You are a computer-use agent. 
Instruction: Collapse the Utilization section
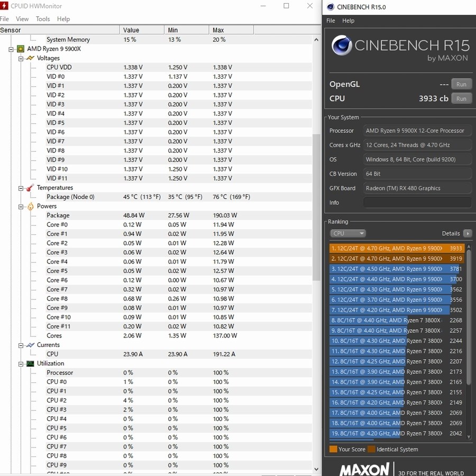pos(21,364)
